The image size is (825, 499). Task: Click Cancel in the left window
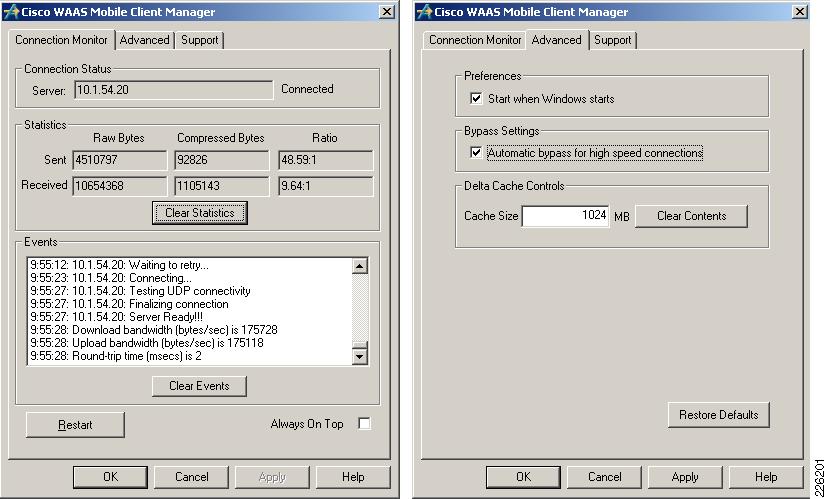pos(192,477)
